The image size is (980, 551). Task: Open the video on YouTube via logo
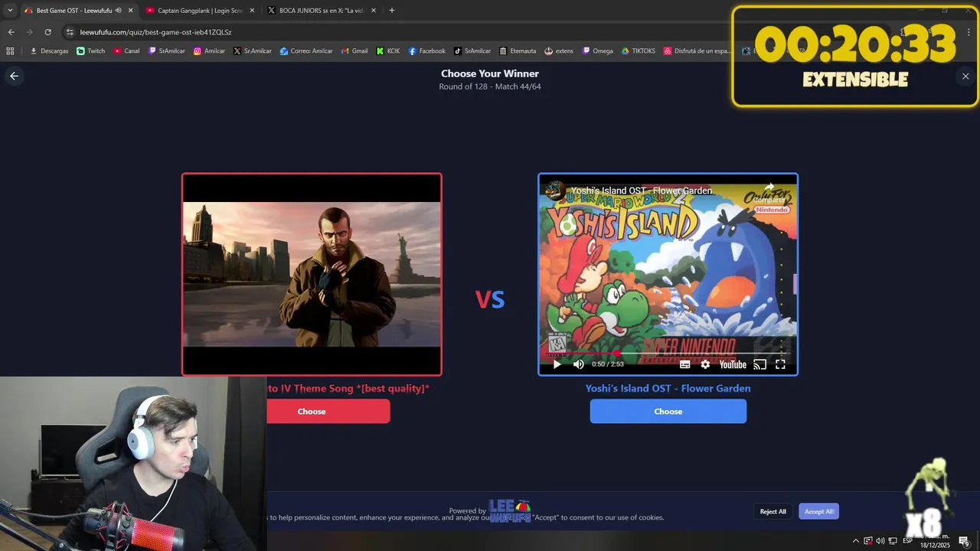point(733,364)
